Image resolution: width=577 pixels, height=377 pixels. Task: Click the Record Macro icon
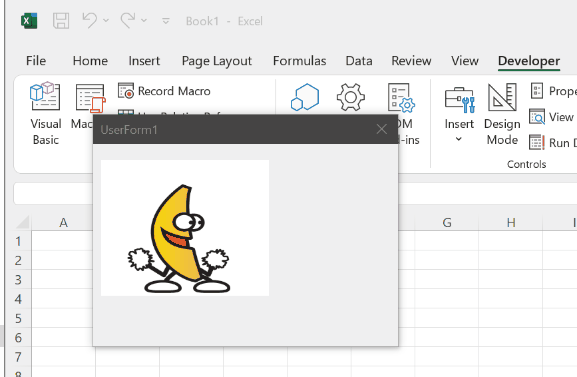tap(126, 91)
